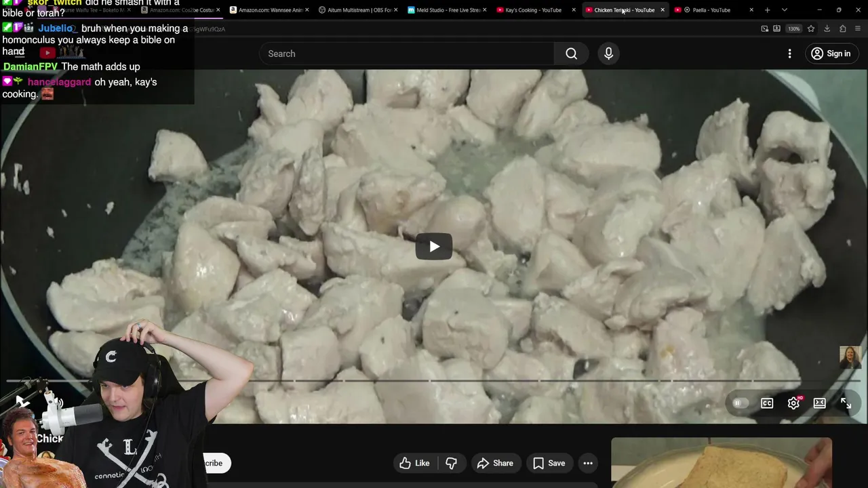This screenshot has width=868, height=488.
Task: Share the video
Action: [x=495, y=463]
